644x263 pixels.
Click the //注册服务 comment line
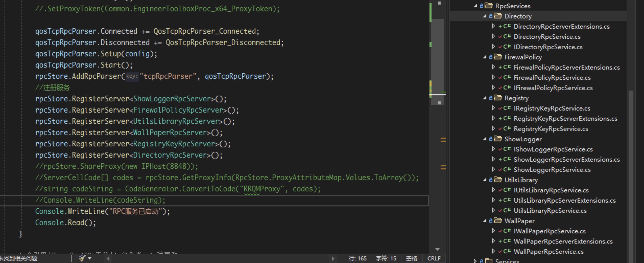[x=52, y=87]
